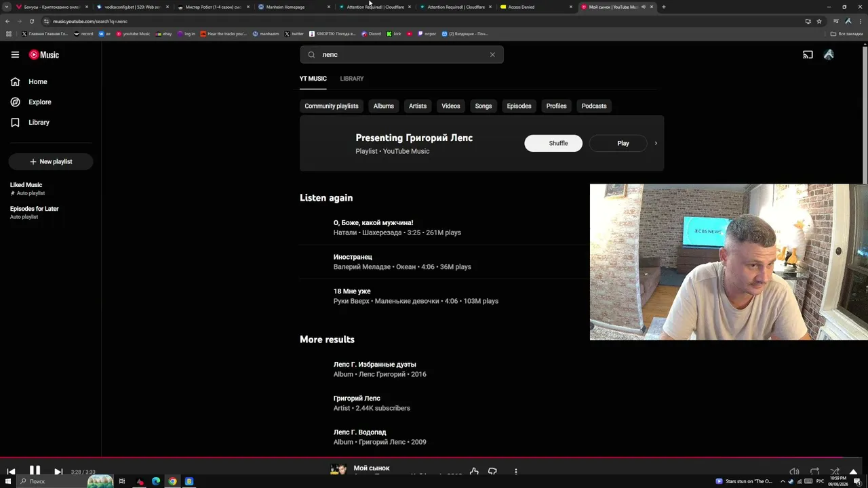The width and height of the screenshot is (868, 488).
Task: Shuffle the Presenting Григорий Лепс playlist
Action: coord(553,144)
